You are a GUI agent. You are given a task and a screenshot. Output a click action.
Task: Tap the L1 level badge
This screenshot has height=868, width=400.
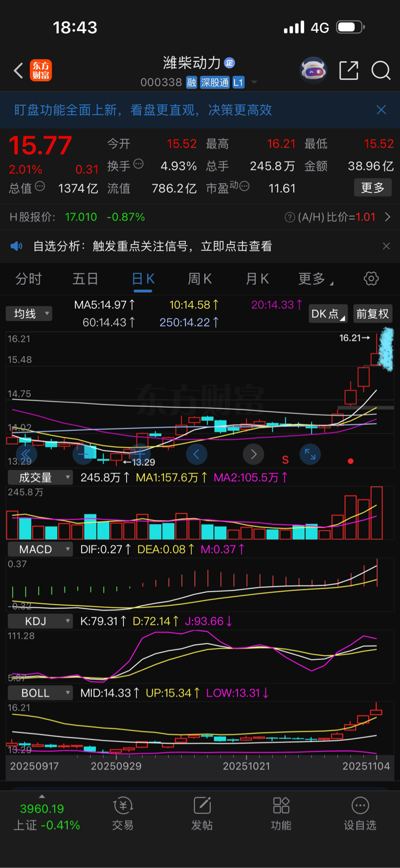coord(238,82)
